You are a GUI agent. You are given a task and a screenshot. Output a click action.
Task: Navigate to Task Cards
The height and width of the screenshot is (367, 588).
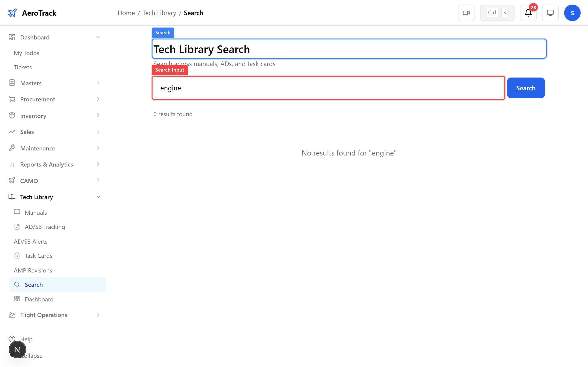(x=38, y=255)
